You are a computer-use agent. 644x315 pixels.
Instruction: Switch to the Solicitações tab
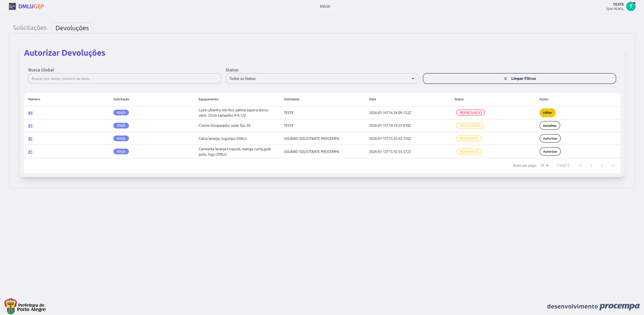click(x=30, y=28)
